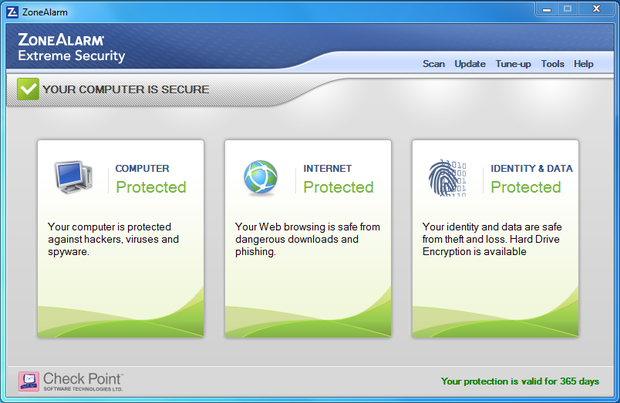Open the INTERNET heading on the middle panel
620x403 pixels.
coord(327,168)
